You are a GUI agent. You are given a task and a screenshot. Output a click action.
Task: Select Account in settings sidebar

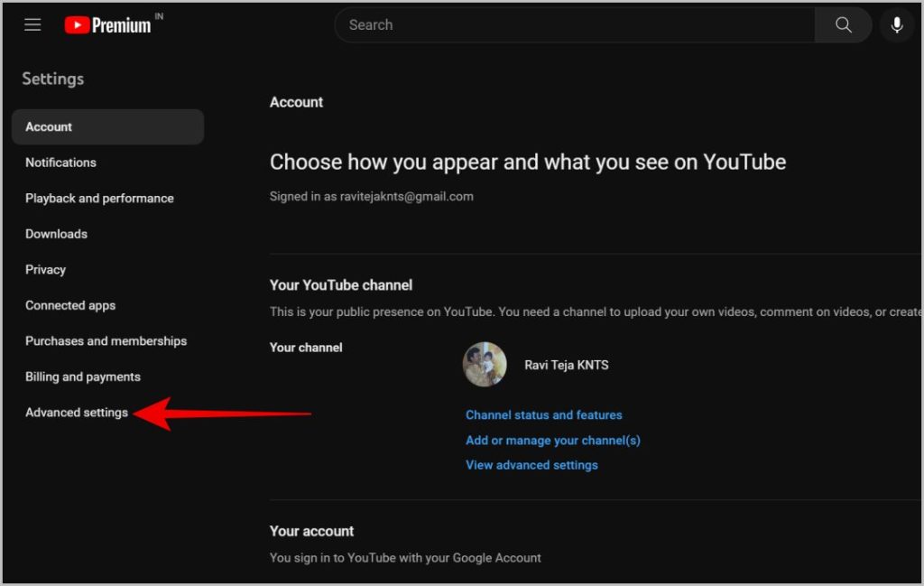108,126
